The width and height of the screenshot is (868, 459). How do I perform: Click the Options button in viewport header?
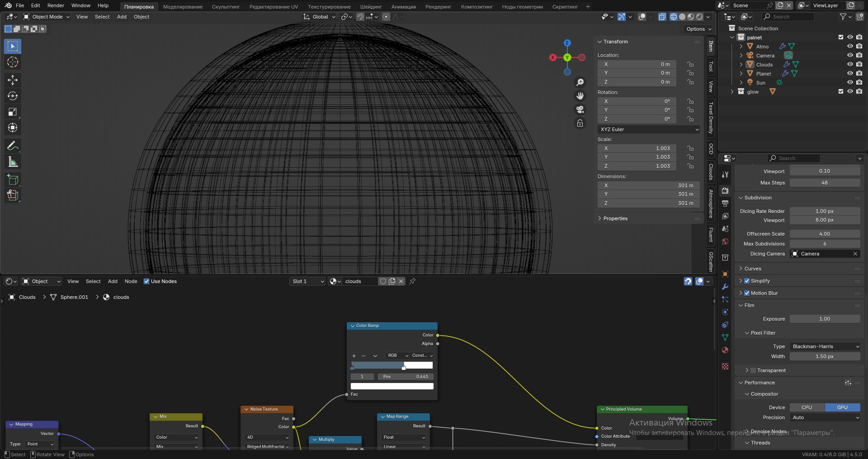[698, 29]
